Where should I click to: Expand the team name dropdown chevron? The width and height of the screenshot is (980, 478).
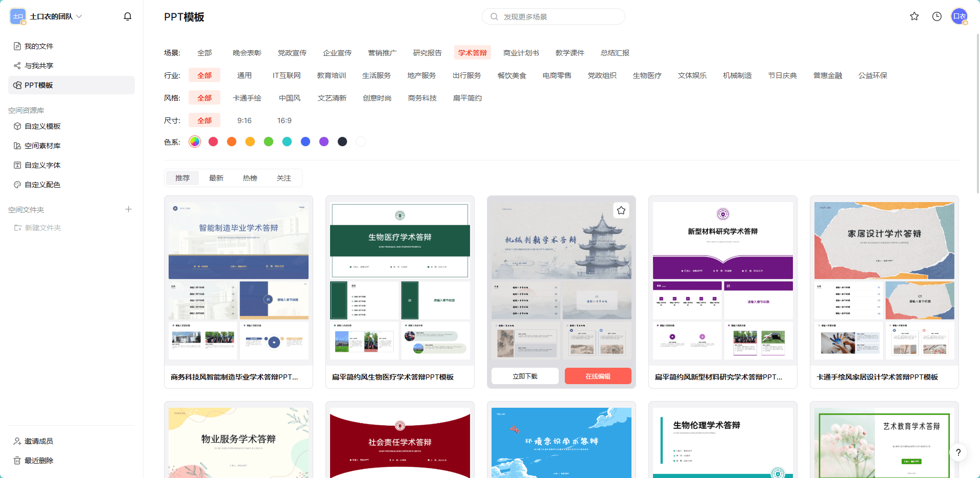tap(79, 16)
